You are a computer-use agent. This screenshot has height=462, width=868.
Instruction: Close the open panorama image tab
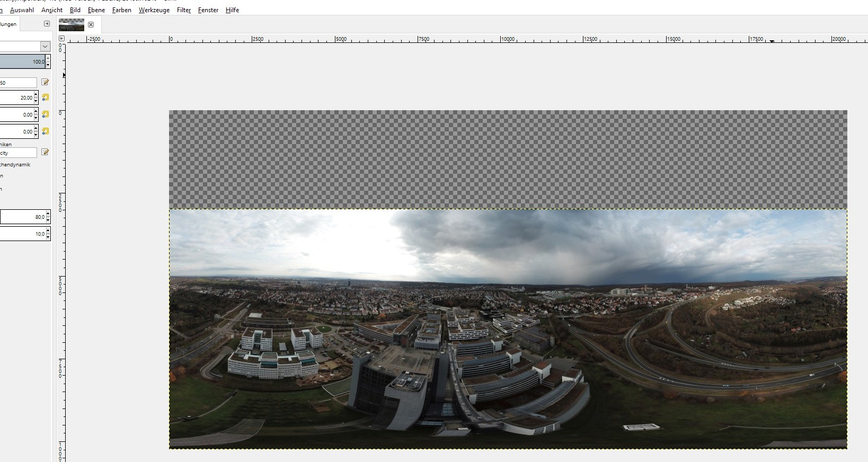tap(91, 24)
